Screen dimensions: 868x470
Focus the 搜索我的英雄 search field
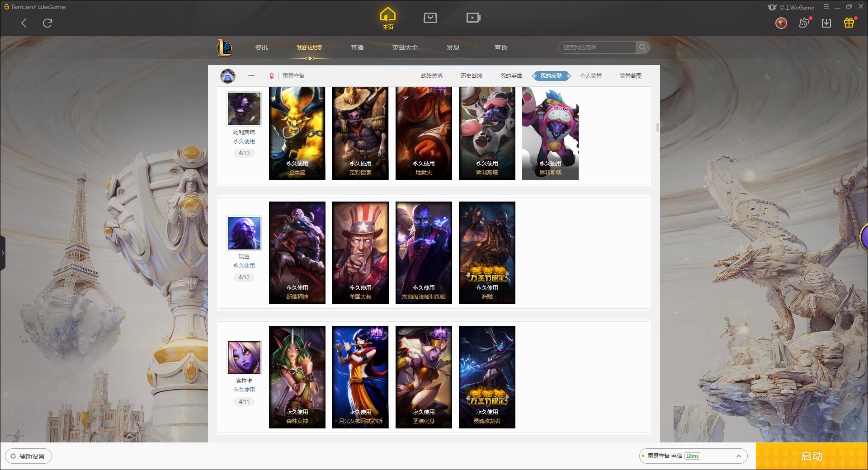click(x=597, y=47)
